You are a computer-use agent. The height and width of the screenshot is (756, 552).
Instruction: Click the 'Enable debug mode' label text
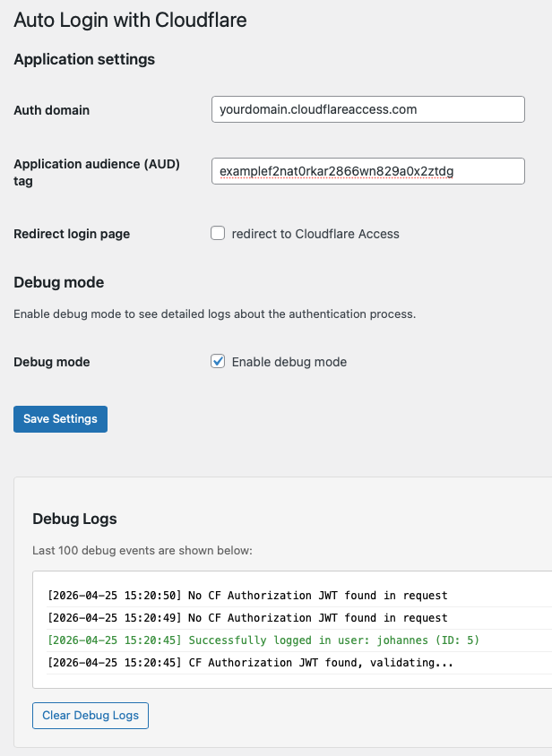(289, 362)
